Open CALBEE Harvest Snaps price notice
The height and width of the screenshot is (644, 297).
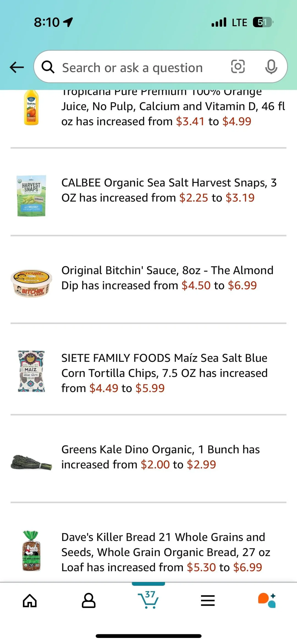pyautogui.click(x=169, y=190)
